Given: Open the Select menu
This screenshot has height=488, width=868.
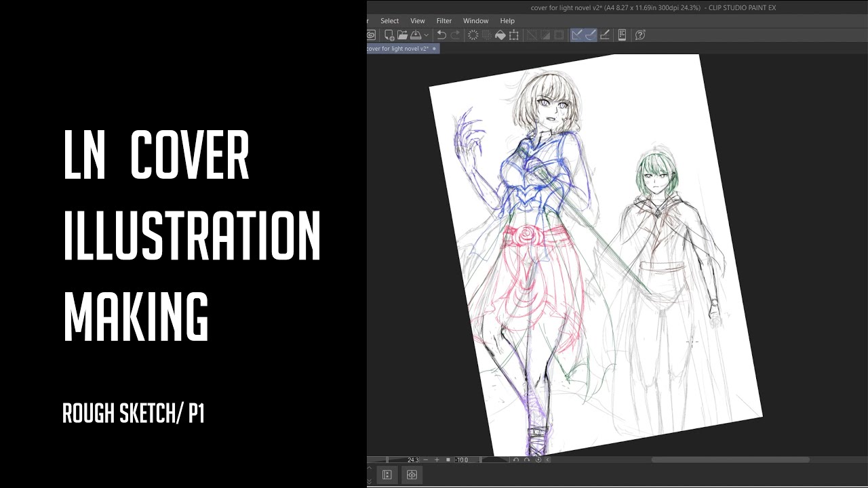Looking at the screenshot, I should pyautogui.click(x=389, y=21).
